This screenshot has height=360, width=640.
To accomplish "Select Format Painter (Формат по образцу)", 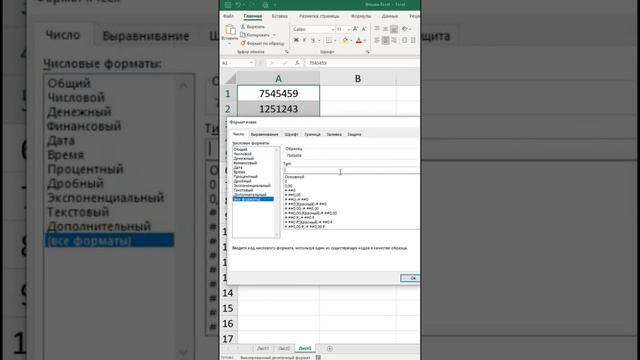I will 262,44.
